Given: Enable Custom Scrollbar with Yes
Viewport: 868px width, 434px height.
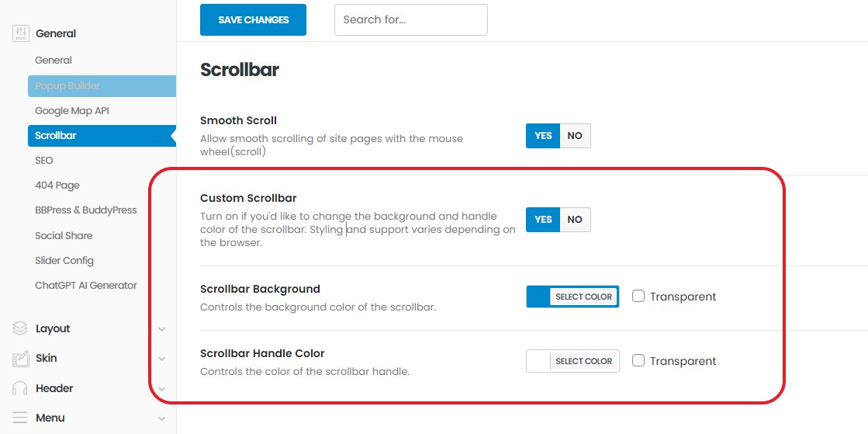Looking at the screenshot, I should point(543,220).
